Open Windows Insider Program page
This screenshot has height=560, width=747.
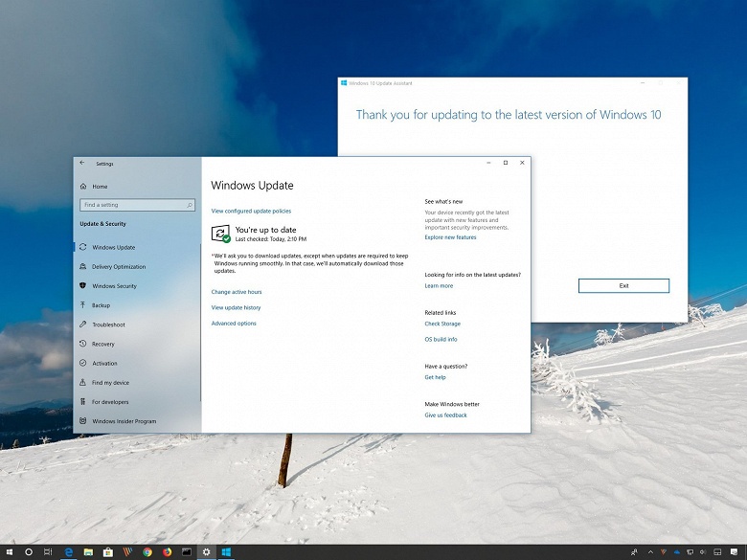137,421
